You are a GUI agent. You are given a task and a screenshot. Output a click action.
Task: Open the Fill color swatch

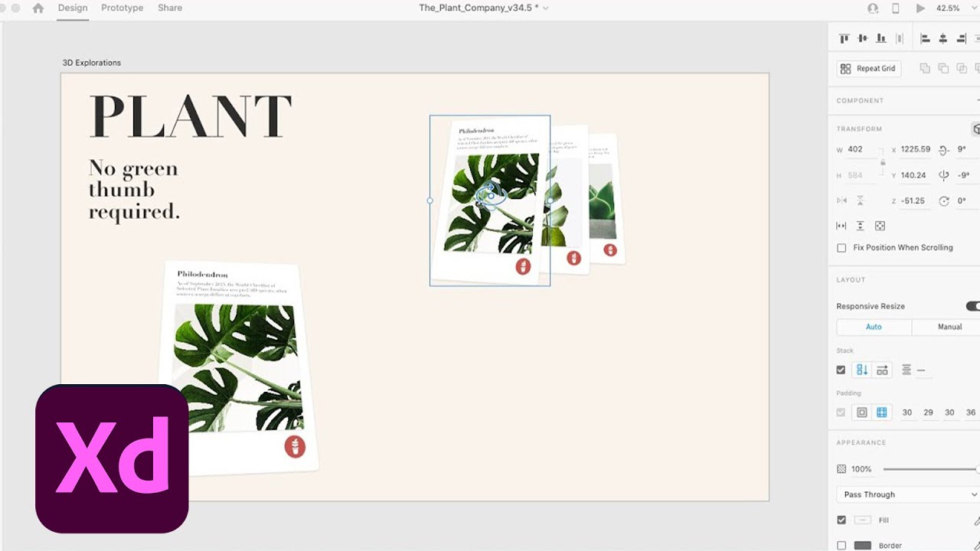pyautogui.click(x=863, y=520)
